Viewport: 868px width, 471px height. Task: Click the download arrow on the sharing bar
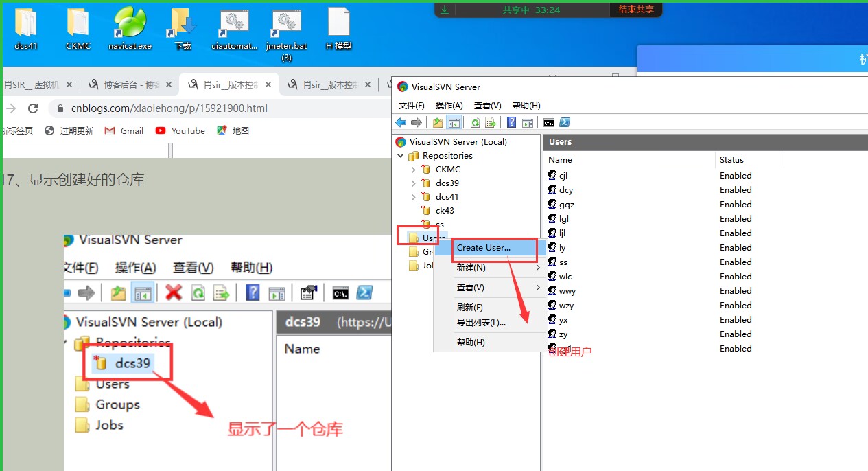click(x=445, y=10)
